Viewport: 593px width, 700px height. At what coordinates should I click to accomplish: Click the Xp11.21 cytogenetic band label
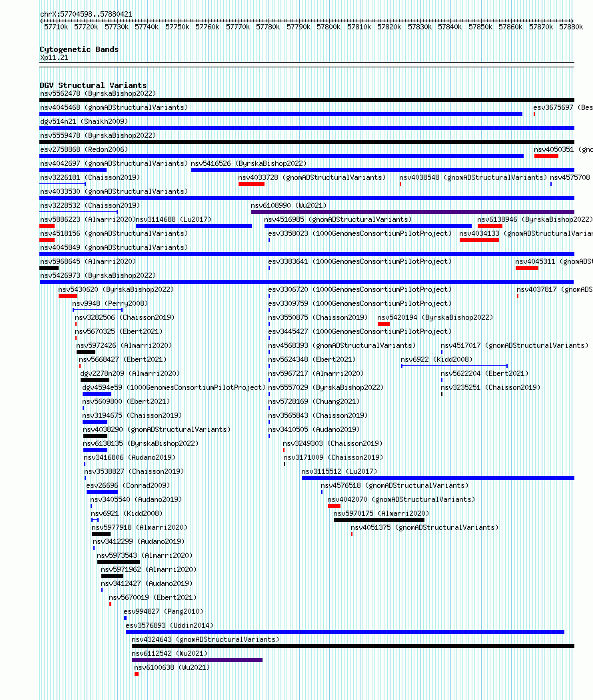point(54,57)
